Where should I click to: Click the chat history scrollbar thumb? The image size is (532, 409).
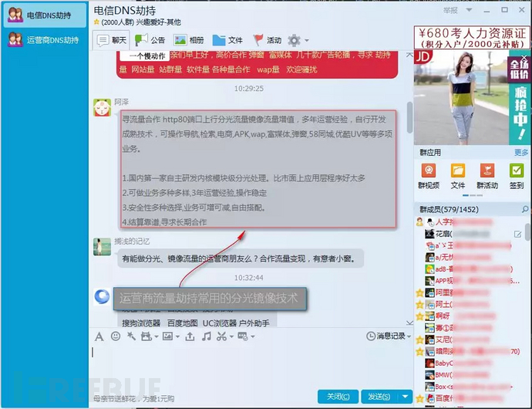point(409,117)
